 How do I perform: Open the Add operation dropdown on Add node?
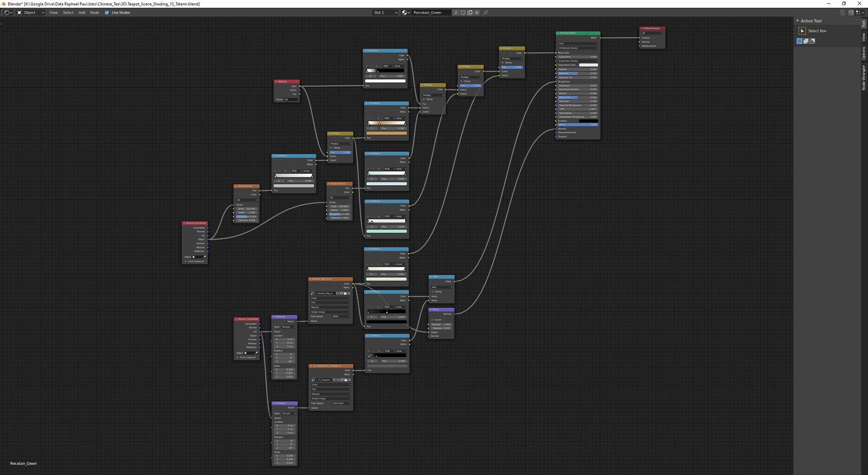tap(441, 287)
